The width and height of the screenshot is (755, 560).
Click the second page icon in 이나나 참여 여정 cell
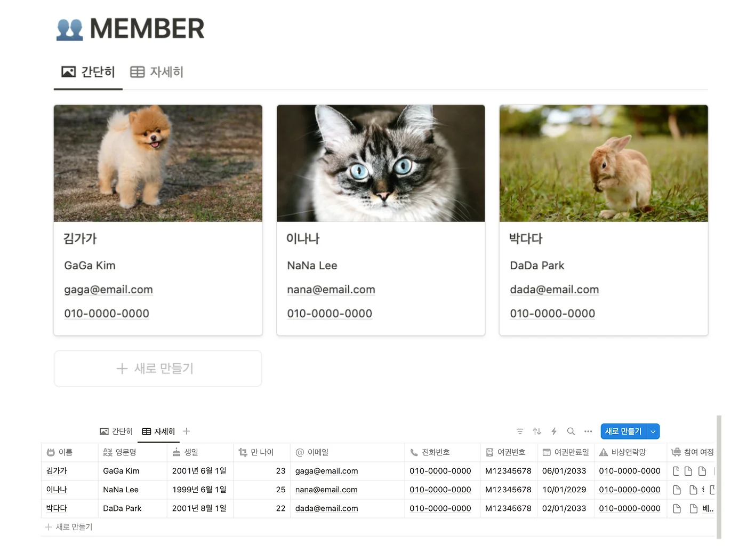tap(694, 490)
